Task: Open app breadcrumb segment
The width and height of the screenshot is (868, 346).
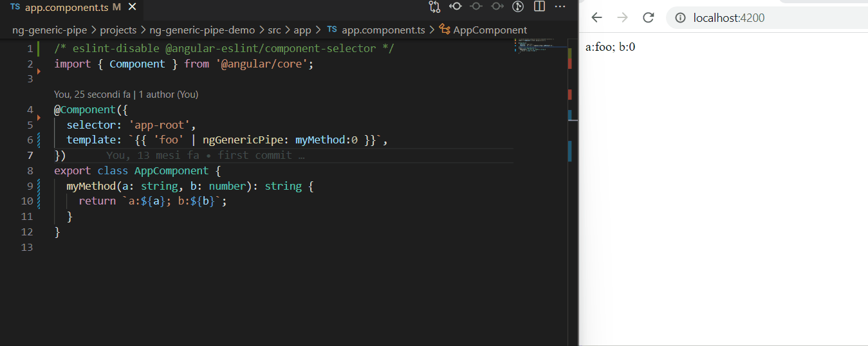Action: click(x=302, y=30)
